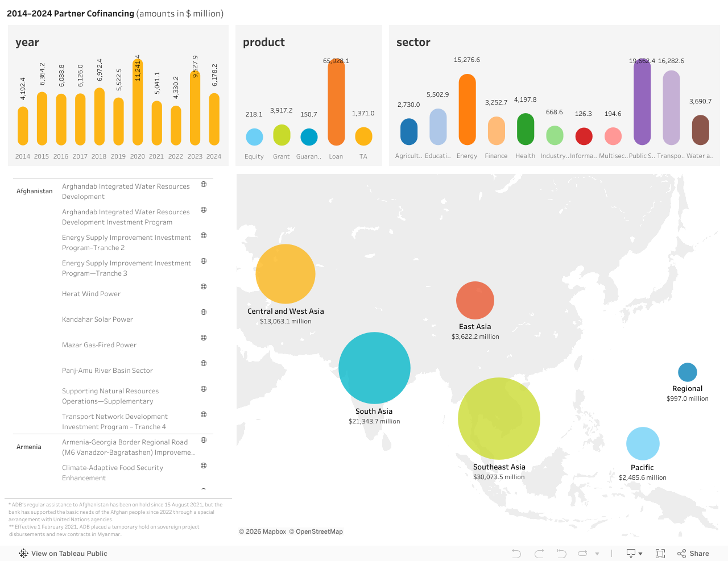This screenshot has height=561, width=728.
Task: Click the globe icon for Mazar Gas-Fired Power
Action: (204, 338)
